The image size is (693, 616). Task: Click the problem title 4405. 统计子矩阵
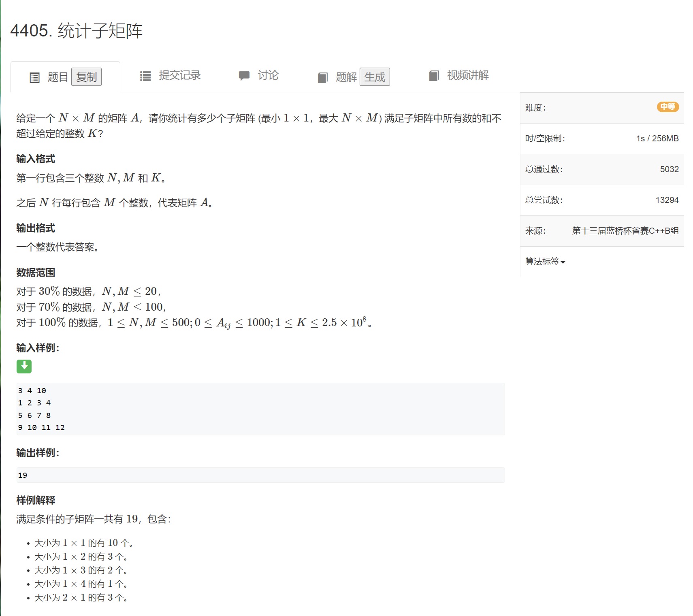point(76,31)
